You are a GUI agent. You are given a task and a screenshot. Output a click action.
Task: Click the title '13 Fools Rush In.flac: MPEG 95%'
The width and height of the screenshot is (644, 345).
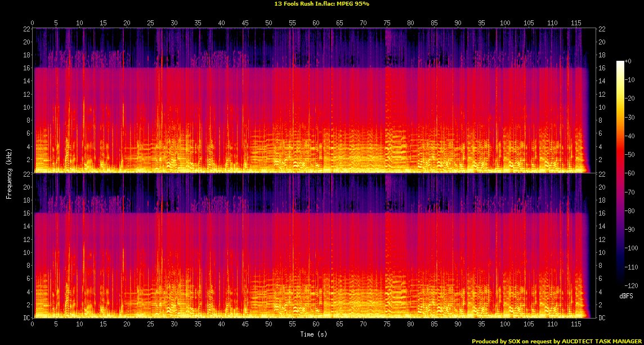coord(322,4)
